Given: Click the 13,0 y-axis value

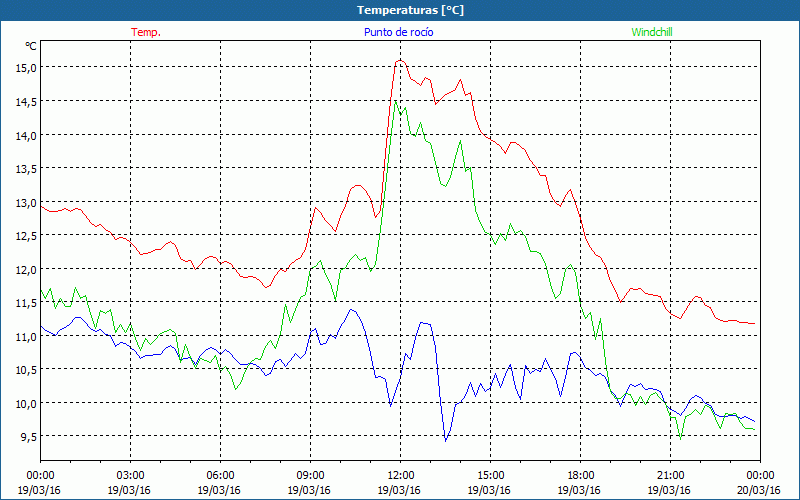Looking at the screenshot, I should tap(27, 203).
